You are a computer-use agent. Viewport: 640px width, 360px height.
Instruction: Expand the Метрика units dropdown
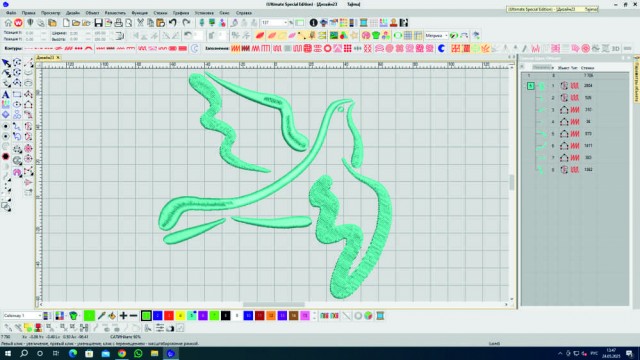[436, 36]
